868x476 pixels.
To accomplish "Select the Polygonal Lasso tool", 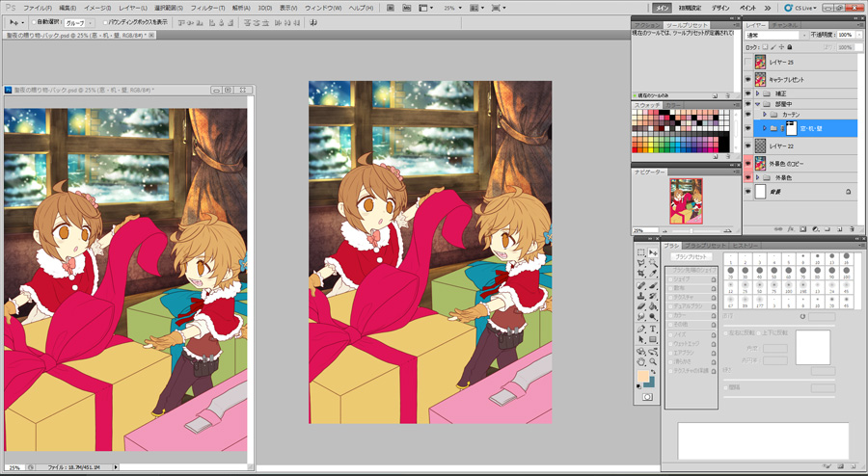I will (640, 263).
